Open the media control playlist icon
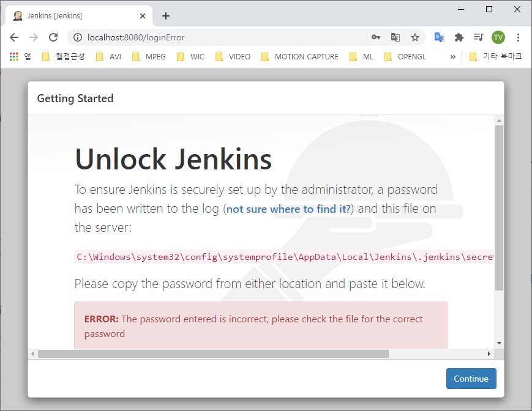 click(478, 37)
